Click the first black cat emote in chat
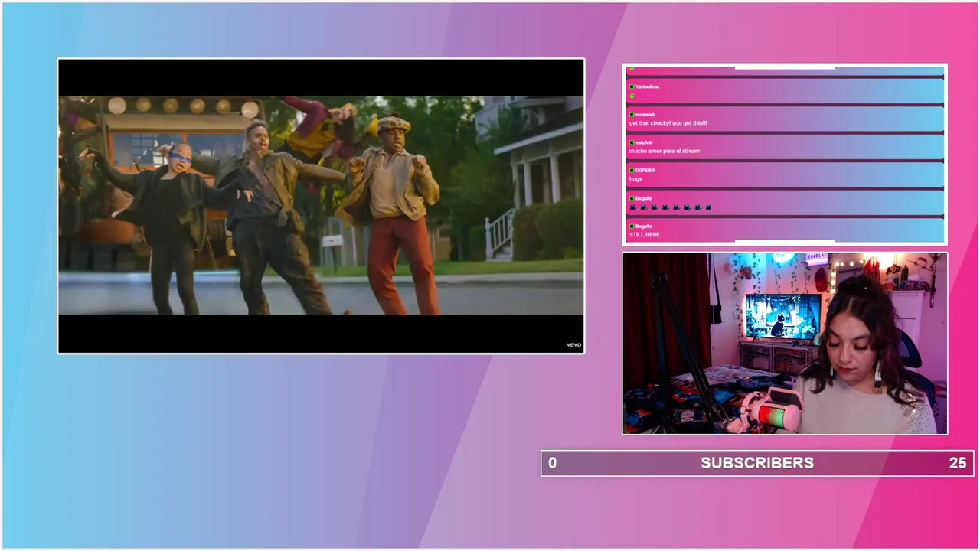The image size is (980, 551). (633, 207)
